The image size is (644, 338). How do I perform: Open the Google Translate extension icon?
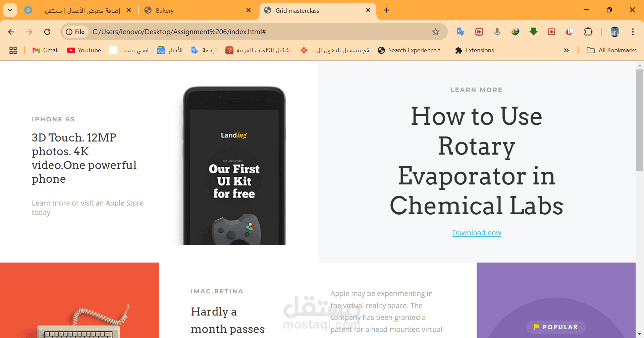(x=461, y=32)
